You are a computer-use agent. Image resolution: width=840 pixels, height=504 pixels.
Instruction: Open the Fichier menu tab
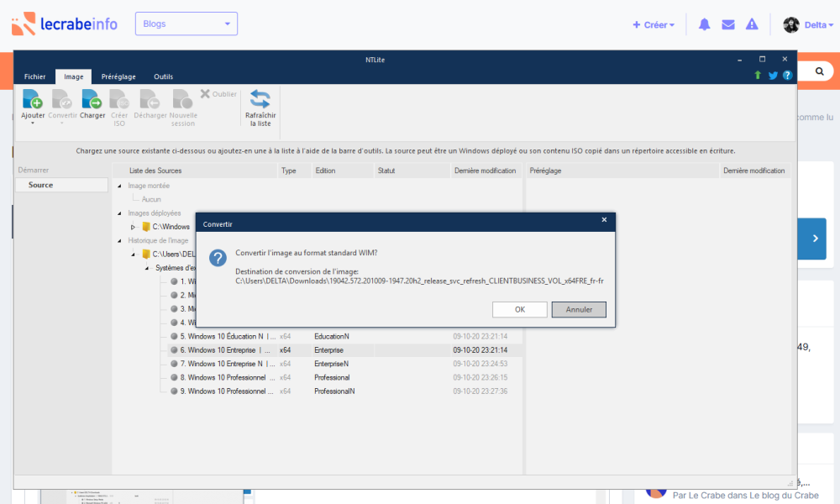click(x=35, y=76)
